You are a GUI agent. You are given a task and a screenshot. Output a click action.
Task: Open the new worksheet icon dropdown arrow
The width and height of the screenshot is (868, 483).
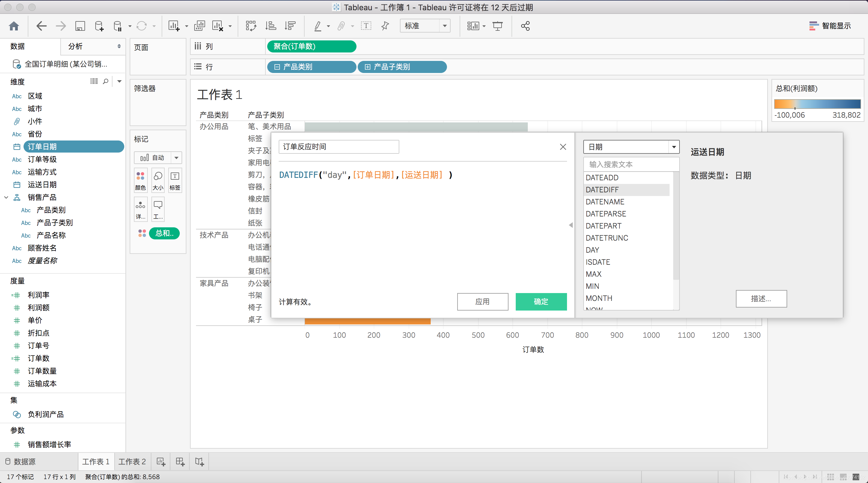tap(187, 26)
